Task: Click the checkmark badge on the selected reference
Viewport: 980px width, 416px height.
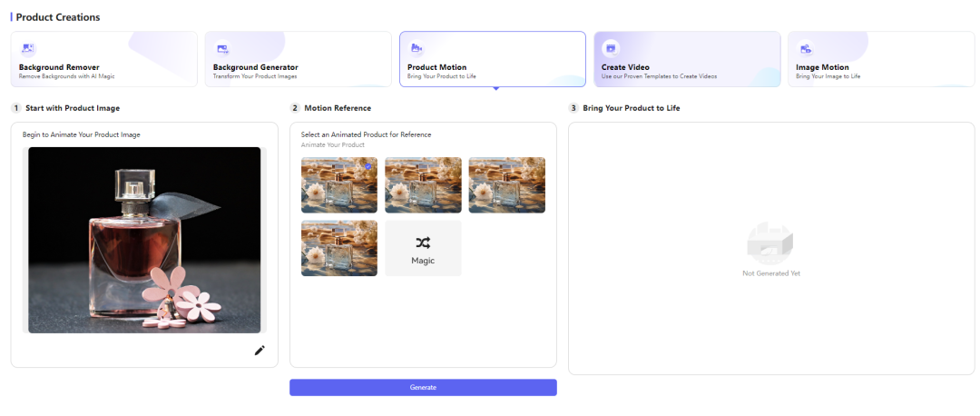Action: tap(368, 166)
